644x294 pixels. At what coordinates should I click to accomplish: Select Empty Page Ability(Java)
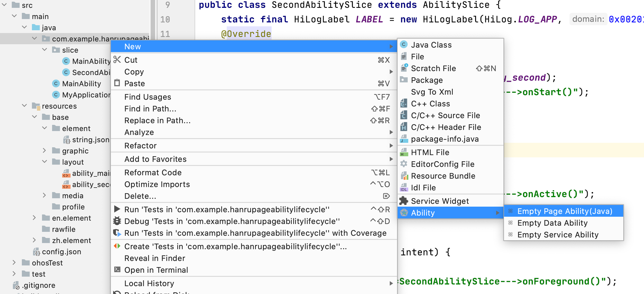[x=564, y=211]
